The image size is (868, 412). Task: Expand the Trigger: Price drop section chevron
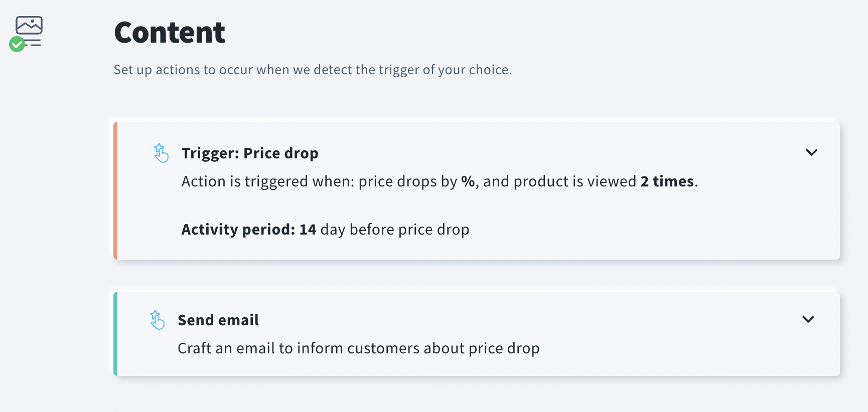coord(811,152)
